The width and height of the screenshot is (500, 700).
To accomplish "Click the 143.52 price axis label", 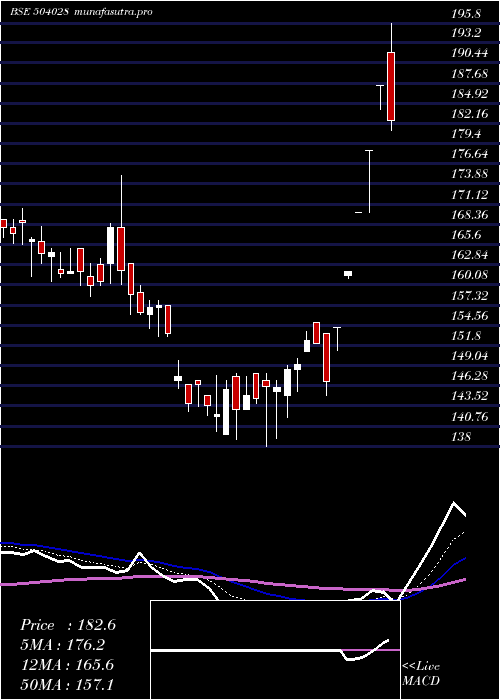I will click(x=470, y=396).
